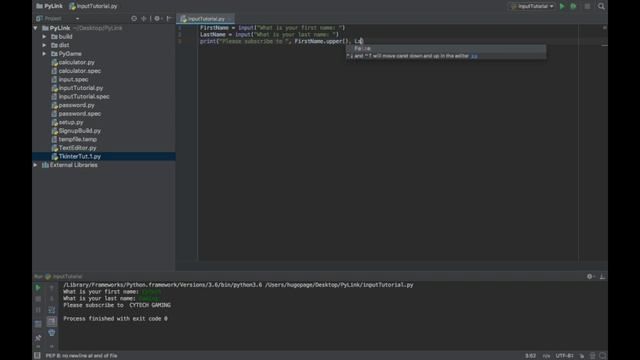Click inputTutorial.py breadcrumb in navigation bar
This screenshot has height=360, width=640.
[x=93, y=6]
